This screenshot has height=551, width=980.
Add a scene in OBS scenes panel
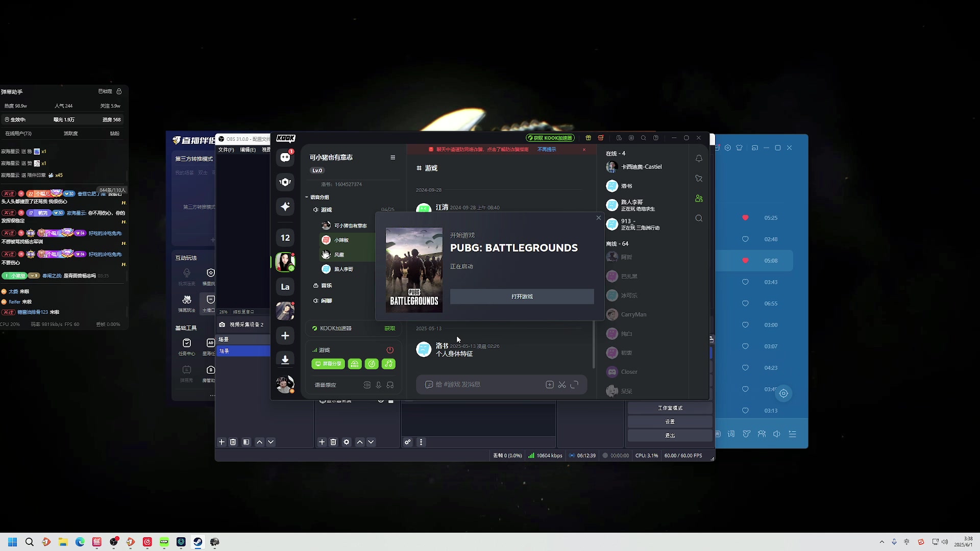point(222,442)
